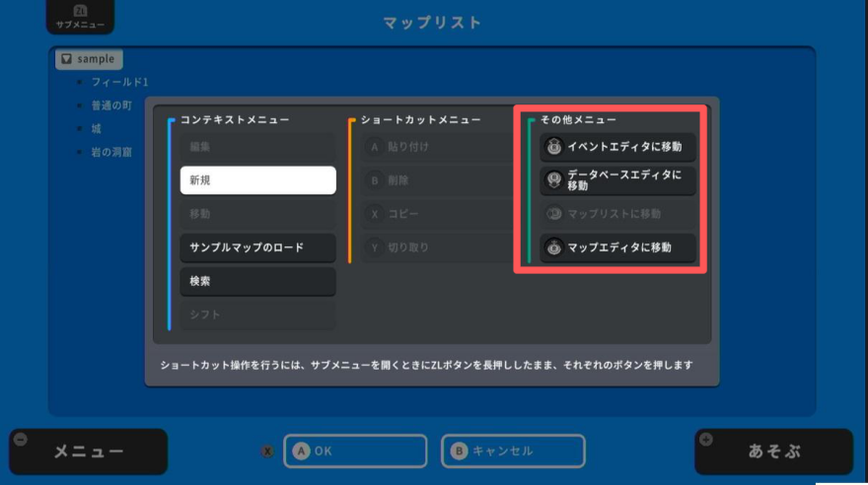
Task: Go to マップエディタに移動
Action: 617,247
